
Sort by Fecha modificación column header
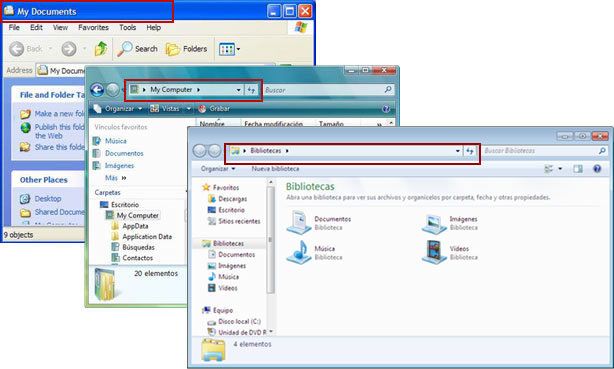(x=274, y=123)
